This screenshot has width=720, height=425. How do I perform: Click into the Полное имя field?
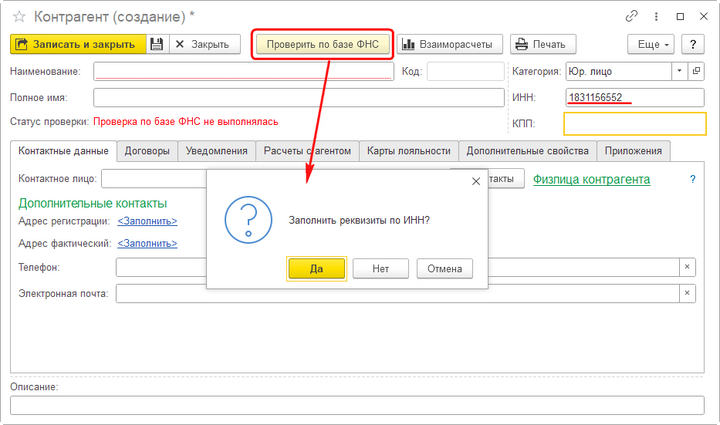[x=298, y=97]
